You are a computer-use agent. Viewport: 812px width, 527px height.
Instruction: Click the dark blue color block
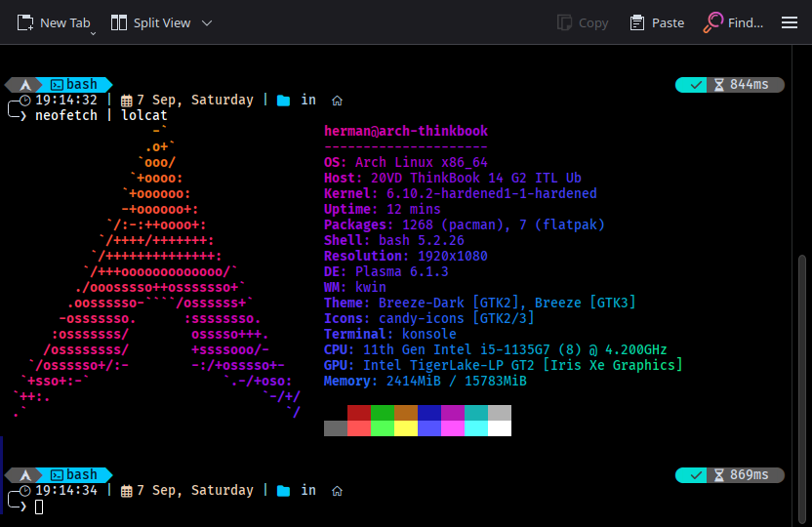429,413
